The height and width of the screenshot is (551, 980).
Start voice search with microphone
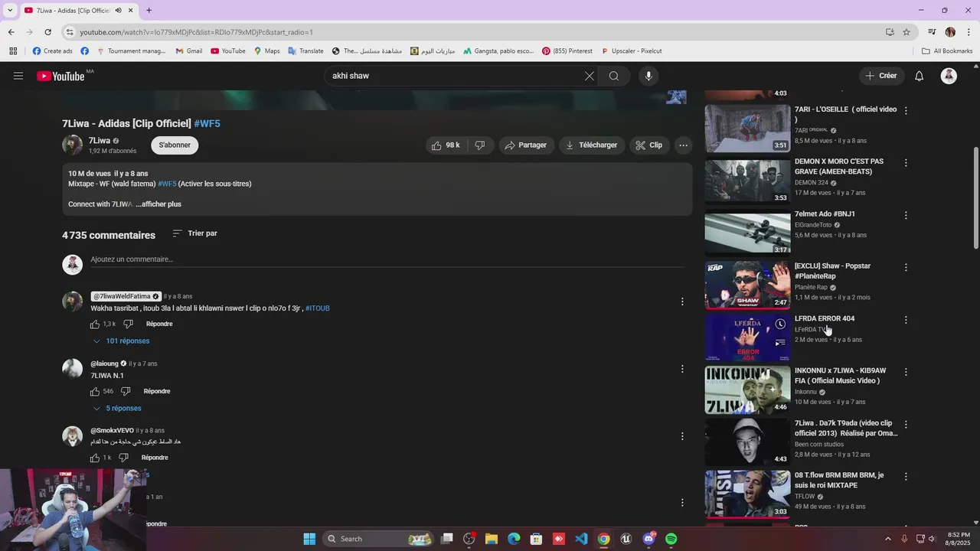click(648, 76)
